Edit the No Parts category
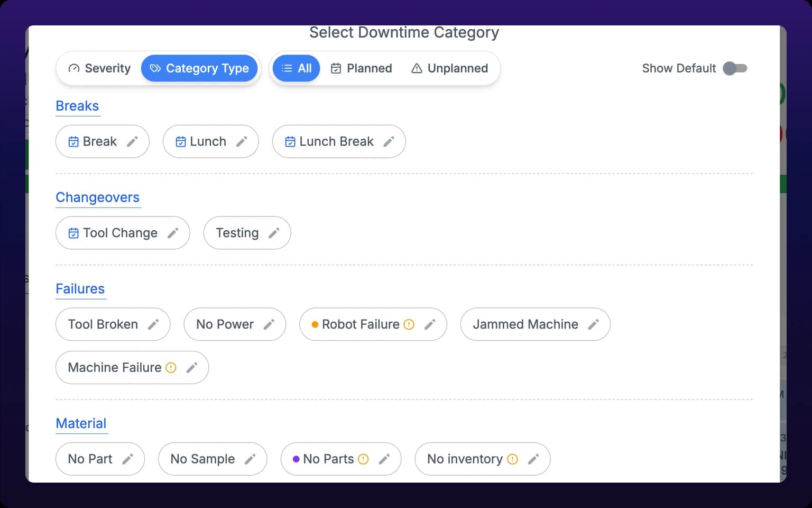 point(384,459)
